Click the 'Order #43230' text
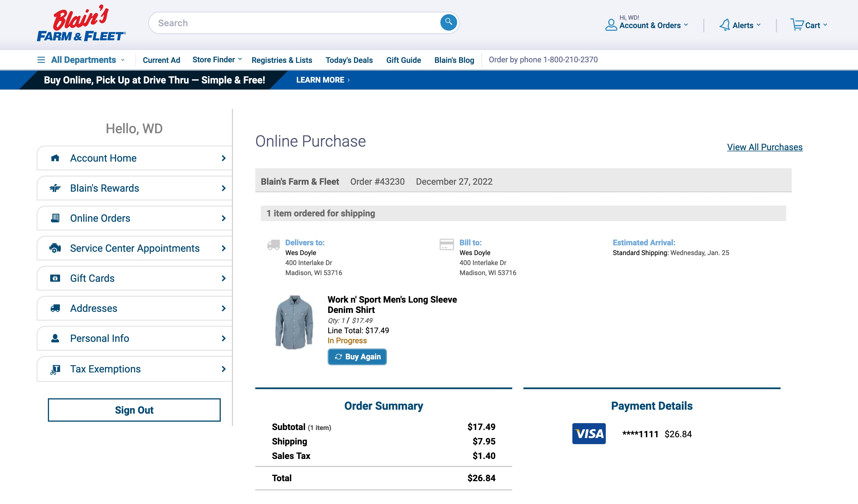Image resolution: width=858 pixels, height=504 pixels. [377, 182]
